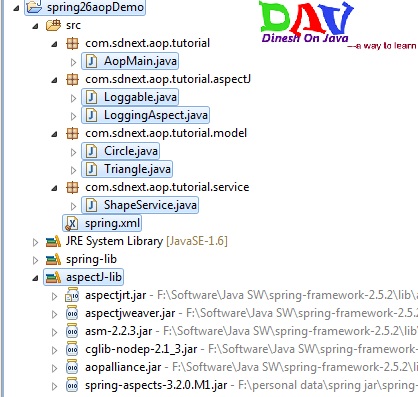418x397 pixels.
Task: Click the com.sdnext.aop.tutorial.model package icon
Action: pyautogui.click(x=72, y=133)
